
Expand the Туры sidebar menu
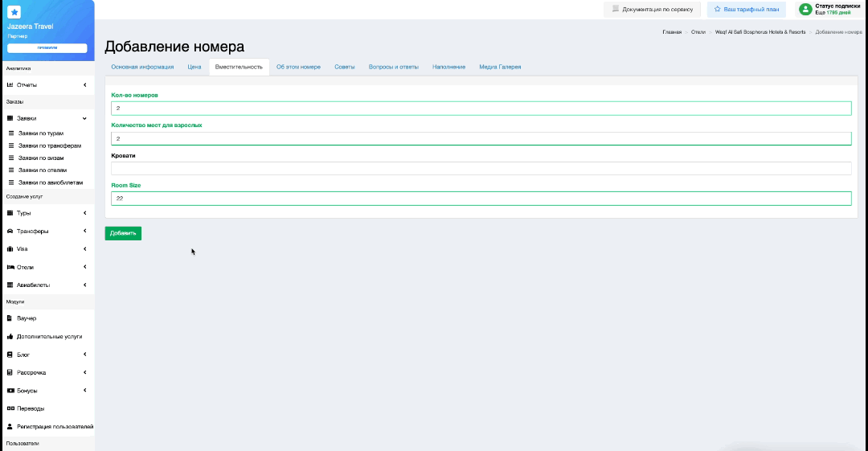click(x=47, y=213)
